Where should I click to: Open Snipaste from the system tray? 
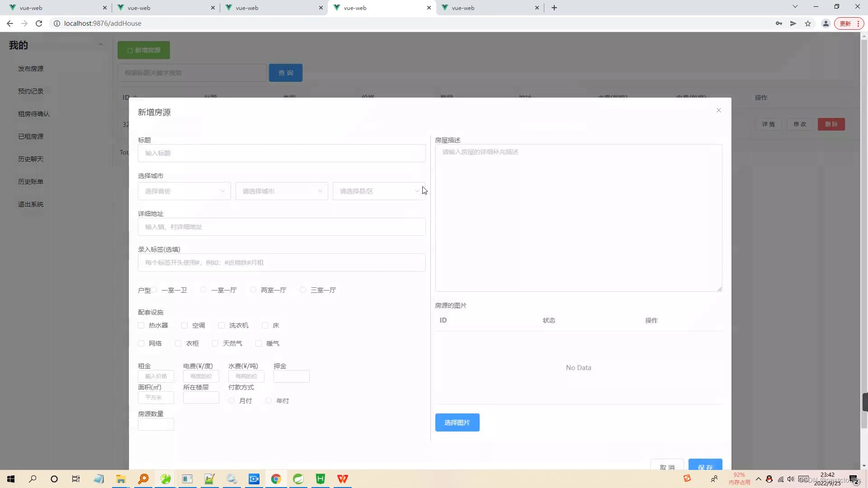[687, 479]
